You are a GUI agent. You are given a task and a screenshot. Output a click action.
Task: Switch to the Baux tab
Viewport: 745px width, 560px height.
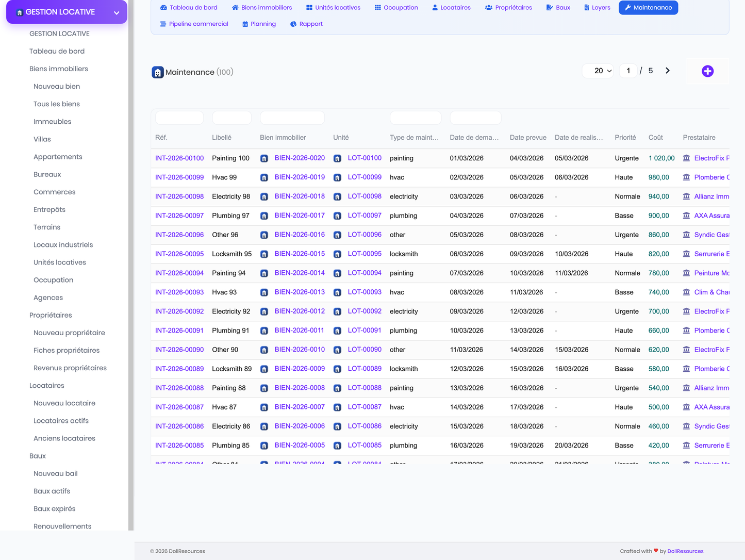[x=558, y=8]
